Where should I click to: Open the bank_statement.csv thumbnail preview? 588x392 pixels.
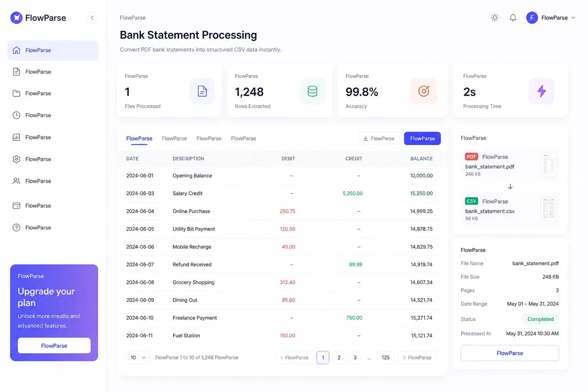pos(549,209)
